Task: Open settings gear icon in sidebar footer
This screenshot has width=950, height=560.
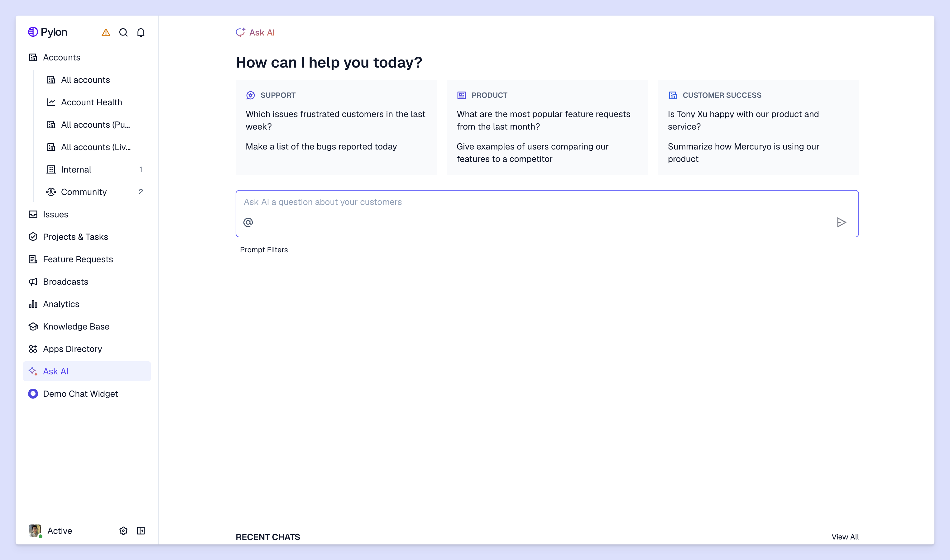Action: click(x=123, y=530)
